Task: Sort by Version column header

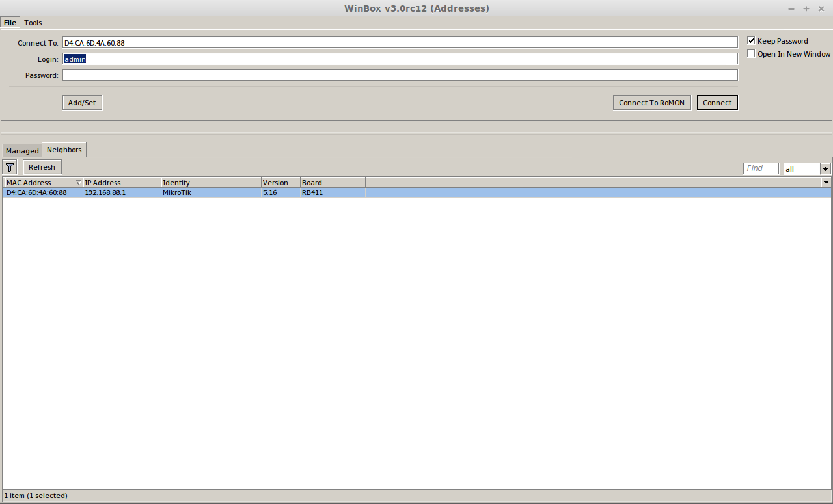Action: pyautogui.click(x=280, y=183)
